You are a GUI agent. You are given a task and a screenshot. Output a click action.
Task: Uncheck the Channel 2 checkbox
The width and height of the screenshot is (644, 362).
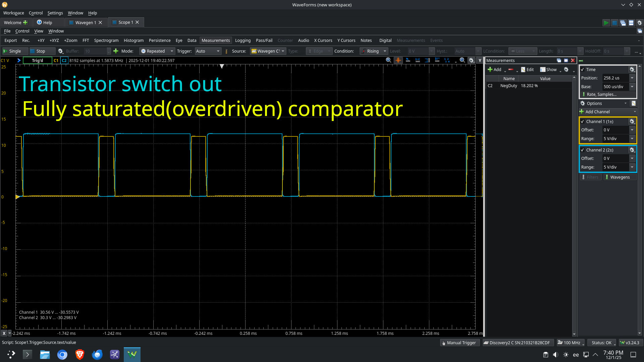click(583, 150)
